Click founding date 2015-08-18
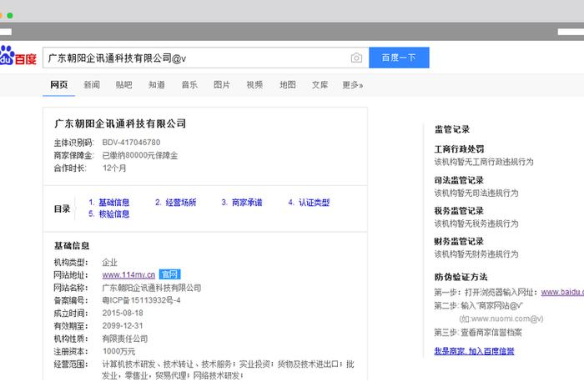 pyautogui.click(x=123, y=313)
